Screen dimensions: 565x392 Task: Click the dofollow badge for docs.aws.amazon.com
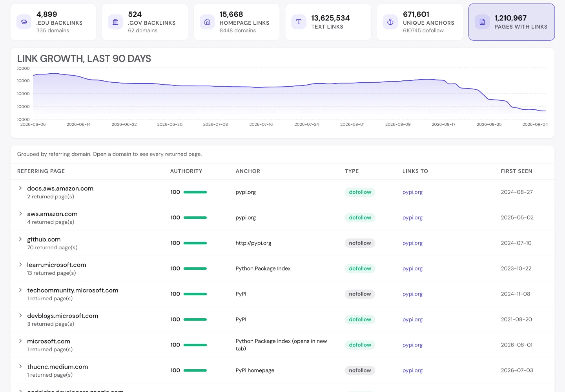pos(360,192)
